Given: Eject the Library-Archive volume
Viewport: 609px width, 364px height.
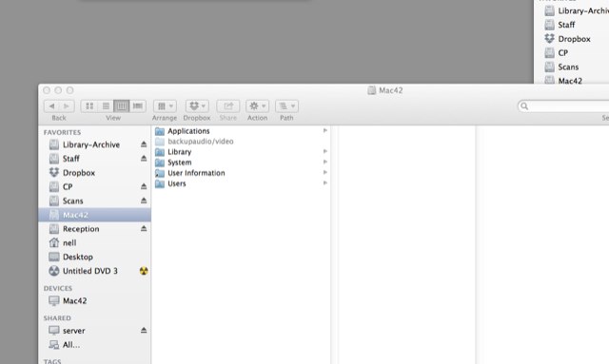Looking at the screenshot, I should click(144, 144).
